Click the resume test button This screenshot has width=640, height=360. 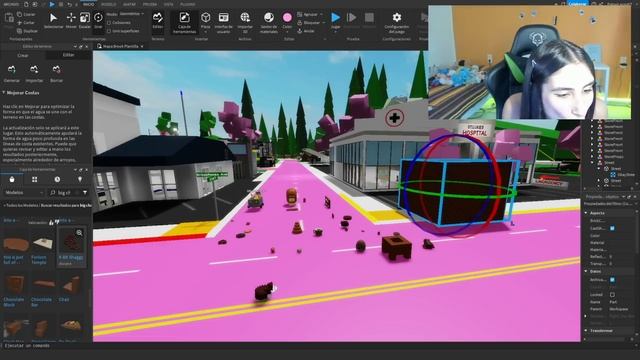[351, 18]
